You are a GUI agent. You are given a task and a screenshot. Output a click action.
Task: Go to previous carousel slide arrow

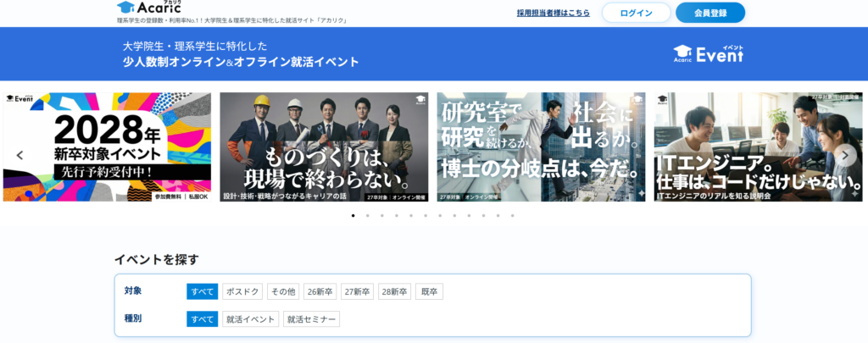(19, 155)
